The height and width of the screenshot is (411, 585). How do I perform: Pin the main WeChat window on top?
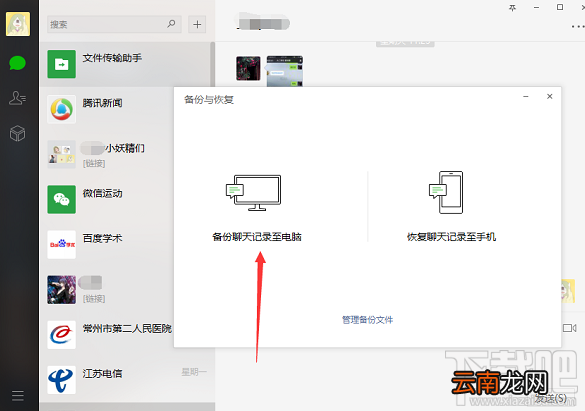click(513, 7)
